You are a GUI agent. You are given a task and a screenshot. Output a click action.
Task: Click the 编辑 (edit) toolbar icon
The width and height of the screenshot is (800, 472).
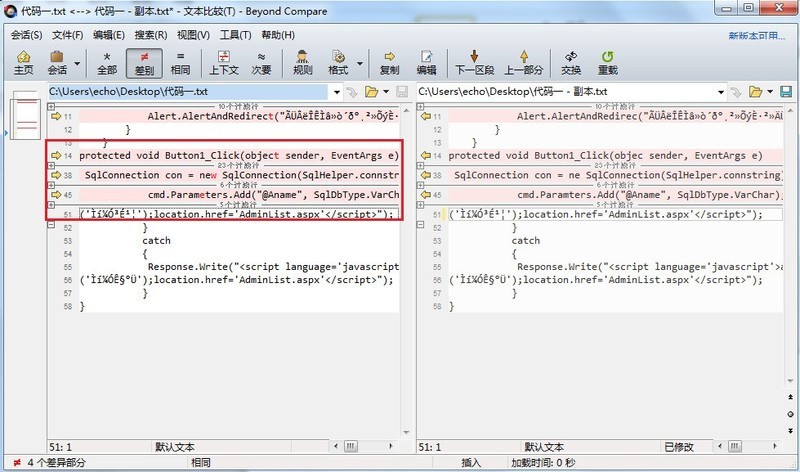[x=426, y=62]
